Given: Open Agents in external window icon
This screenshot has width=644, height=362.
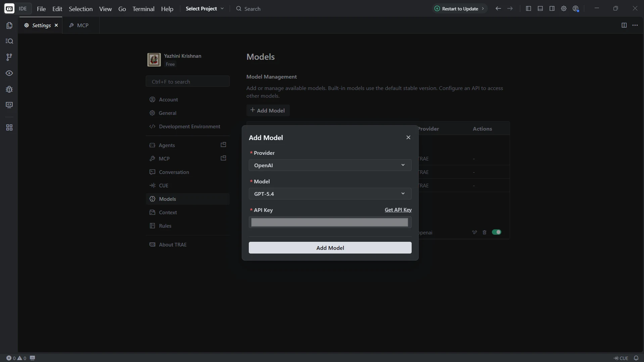Looking at the screenshot, I should [223, 145].
